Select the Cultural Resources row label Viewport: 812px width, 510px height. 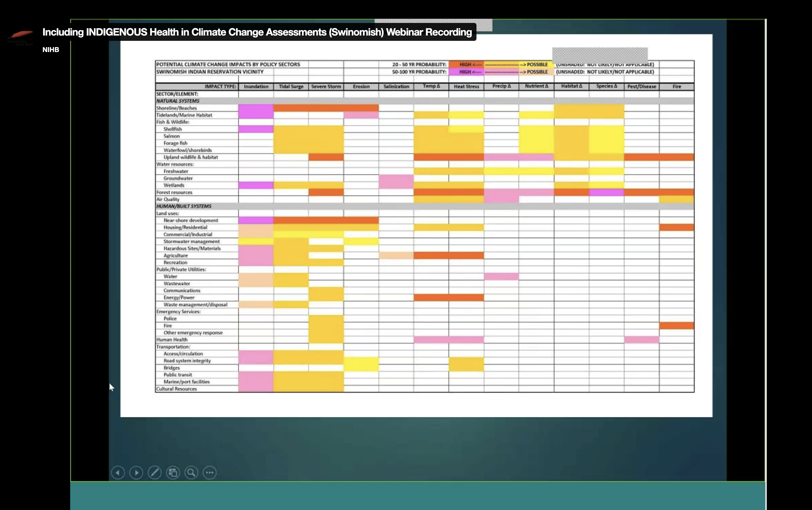176,389
